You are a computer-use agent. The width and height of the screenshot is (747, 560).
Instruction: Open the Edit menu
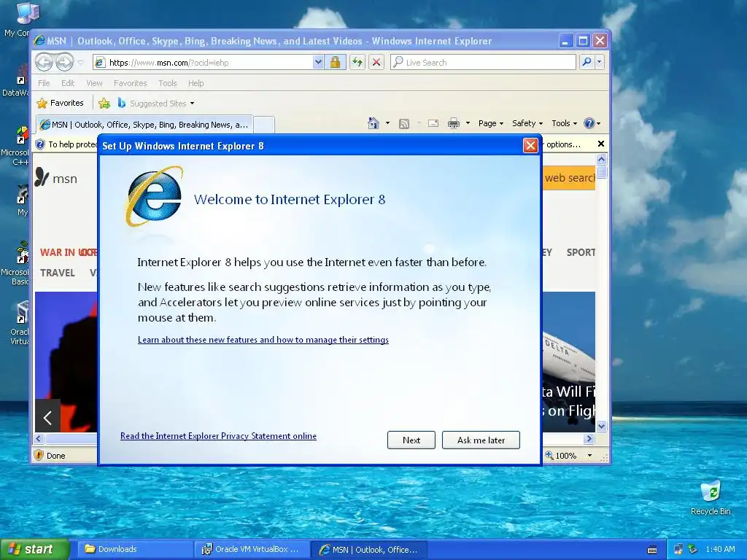(68, 83)
